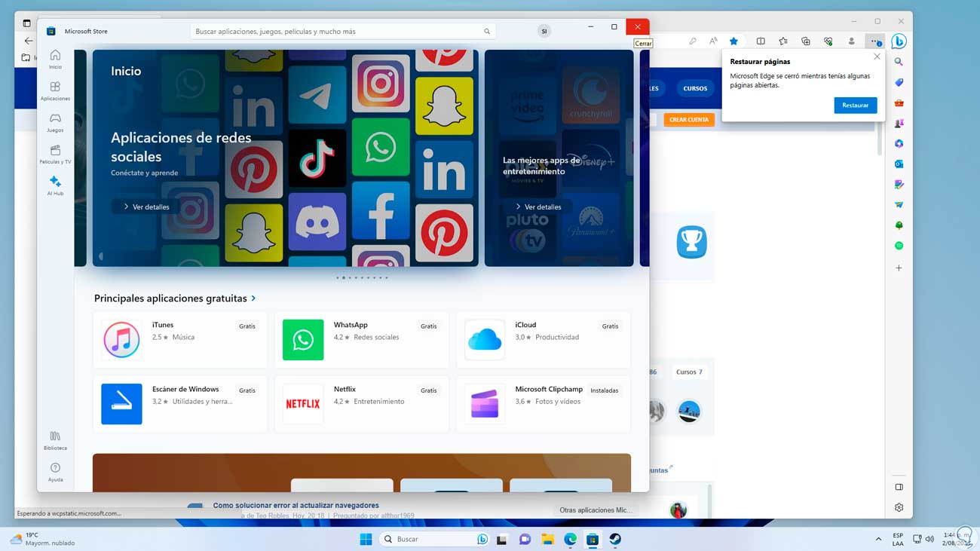Open Read aloud icon in Edge address bar
The image size is (980, 551).
point(713,41)
